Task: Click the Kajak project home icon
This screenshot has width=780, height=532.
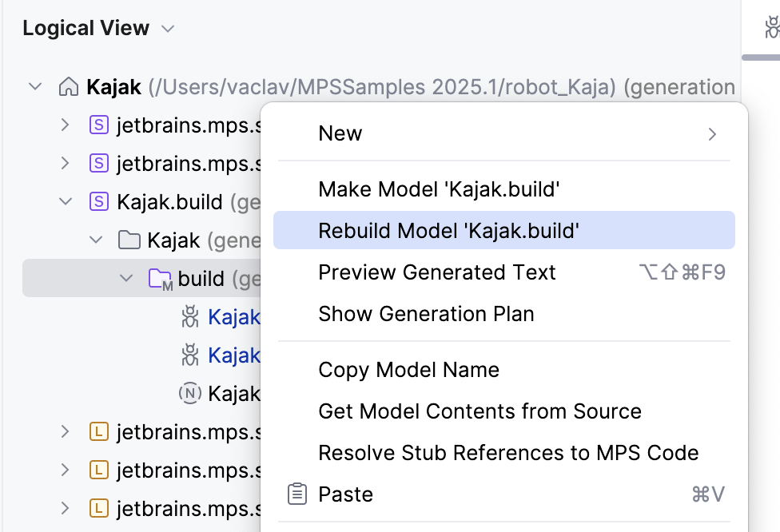Action: coord(69,87)
